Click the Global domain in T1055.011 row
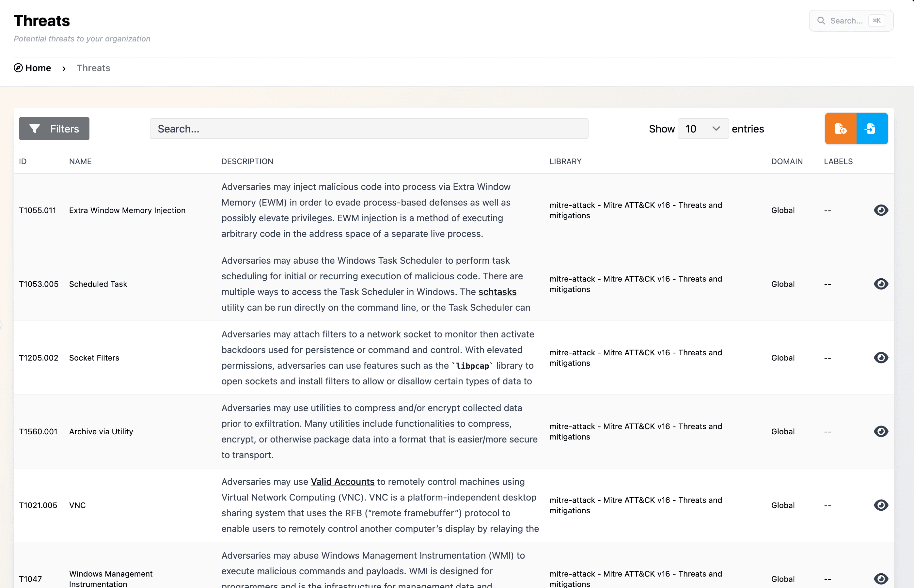914x588 pixels. tap(782, 210)
